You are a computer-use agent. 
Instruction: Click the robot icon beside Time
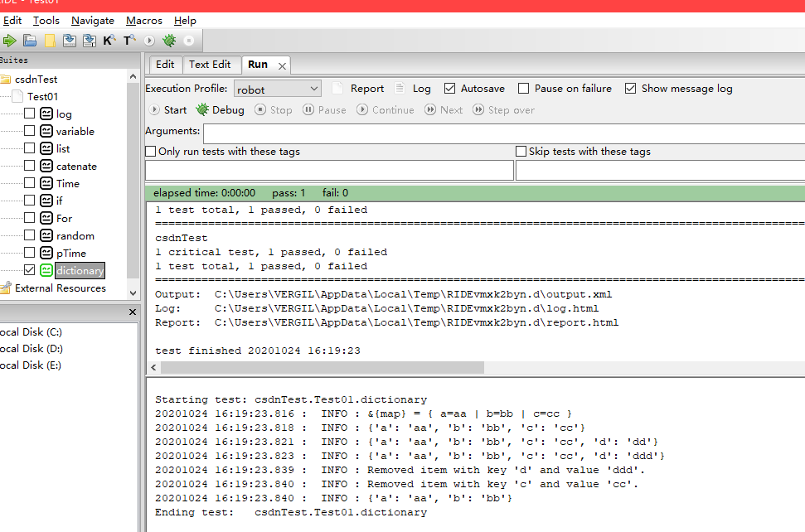(46, 183)
